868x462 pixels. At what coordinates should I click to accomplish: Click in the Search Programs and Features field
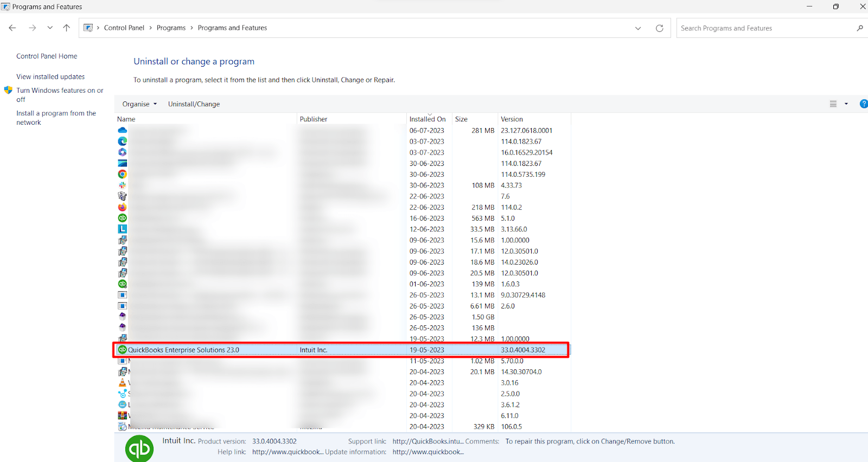765,28
